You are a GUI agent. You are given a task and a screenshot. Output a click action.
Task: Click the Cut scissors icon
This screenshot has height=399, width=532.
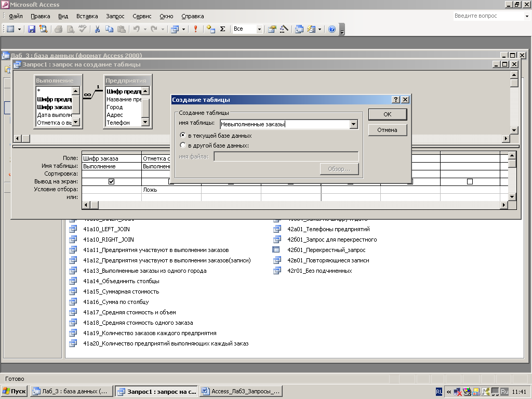tap(97, 29)
